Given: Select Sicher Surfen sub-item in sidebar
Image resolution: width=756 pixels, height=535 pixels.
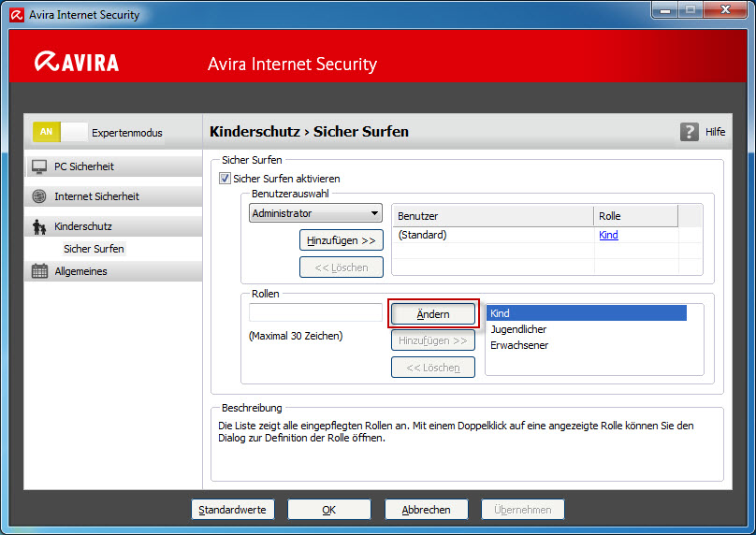Looking at the screenshot, I should [x=94, y=249].
